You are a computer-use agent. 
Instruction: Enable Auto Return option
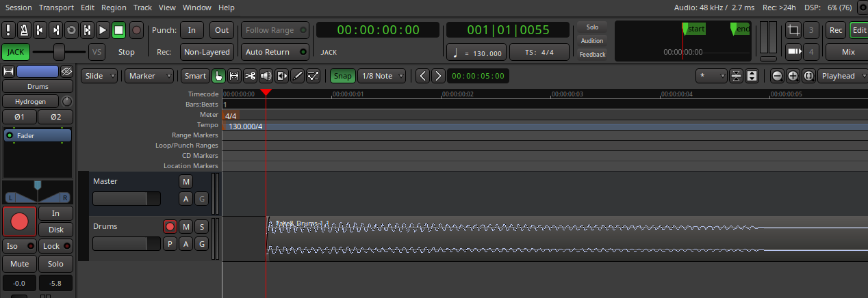275,52
